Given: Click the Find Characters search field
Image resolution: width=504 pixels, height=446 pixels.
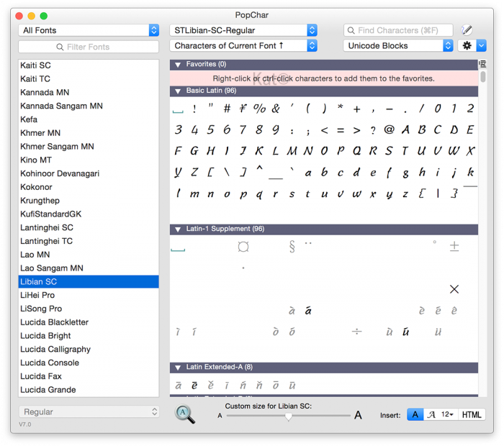Looking at the screenshot, I should (x=398, y=30).
